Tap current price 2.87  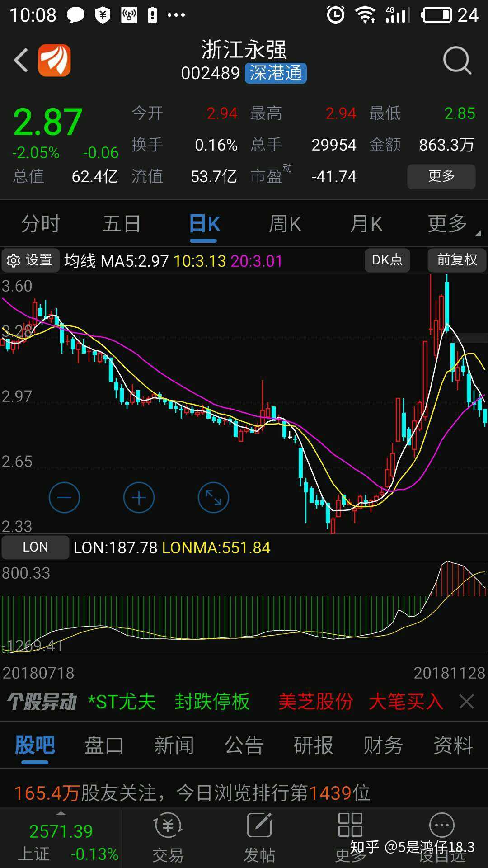48,122
